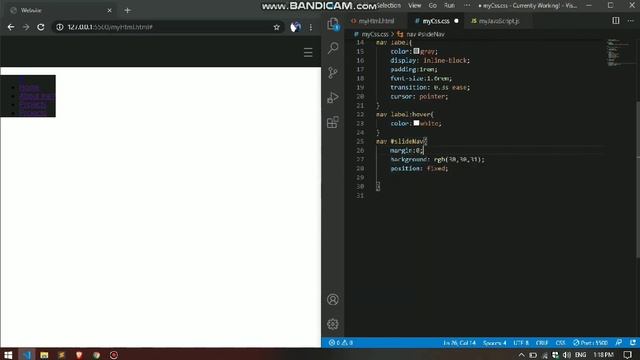The image size is (640, 360).
Task: Click the white color swatch in code
Action: click(416, 123)
